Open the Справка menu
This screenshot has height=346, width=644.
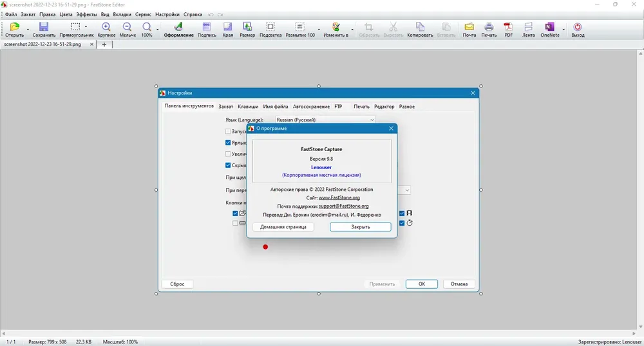pos(193,15)
